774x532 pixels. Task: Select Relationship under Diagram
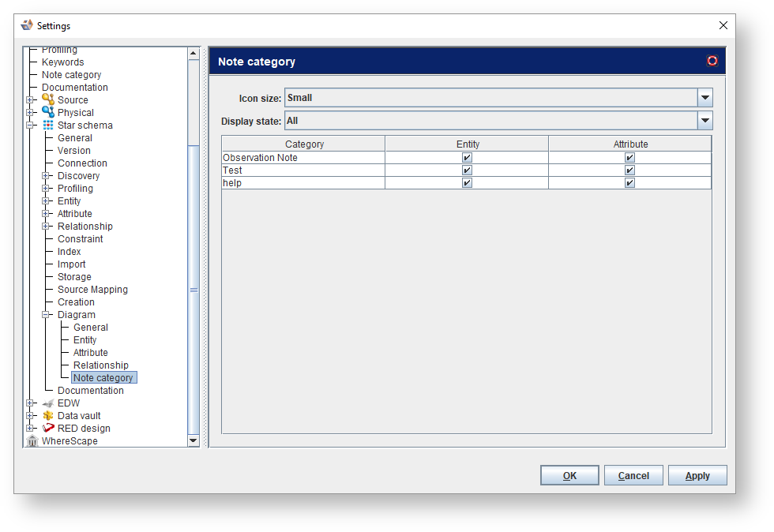(101, 365)
